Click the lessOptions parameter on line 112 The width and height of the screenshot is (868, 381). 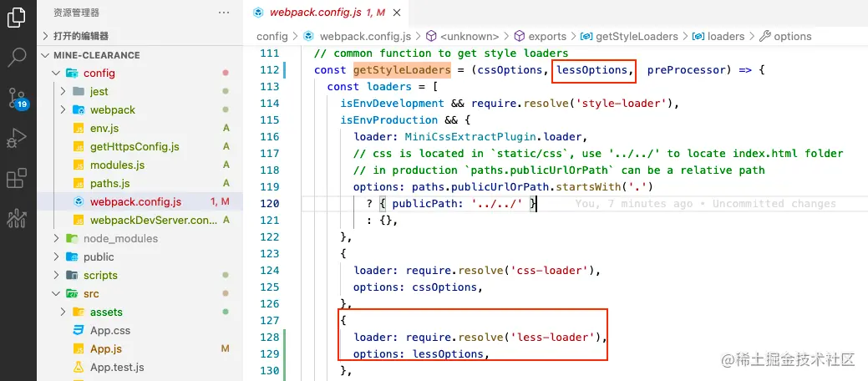[x=591, y=70]
